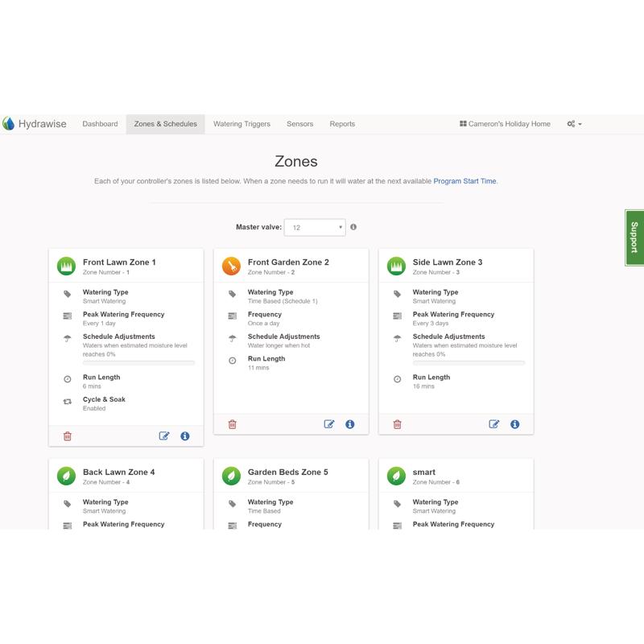The image size is (644, 644).
Task: Edit Side Lawn Zone 3 settings
Action: (x=494, y=424)
